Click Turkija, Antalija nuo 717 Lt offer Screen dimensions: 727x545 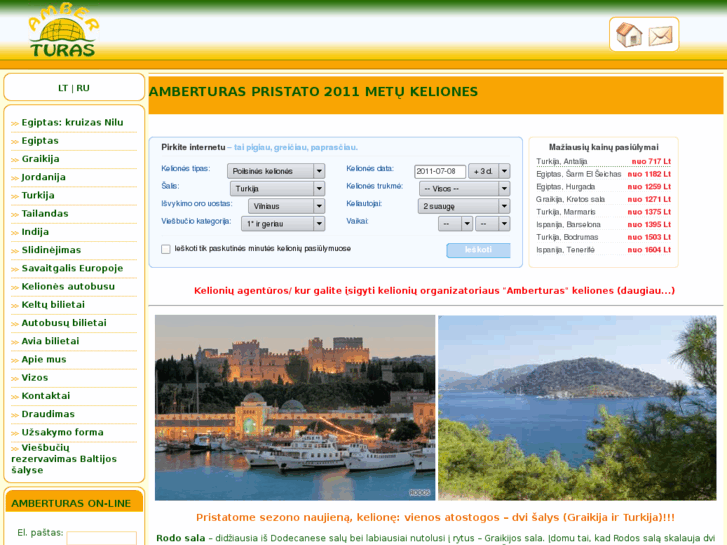click(x=603, y=161)
